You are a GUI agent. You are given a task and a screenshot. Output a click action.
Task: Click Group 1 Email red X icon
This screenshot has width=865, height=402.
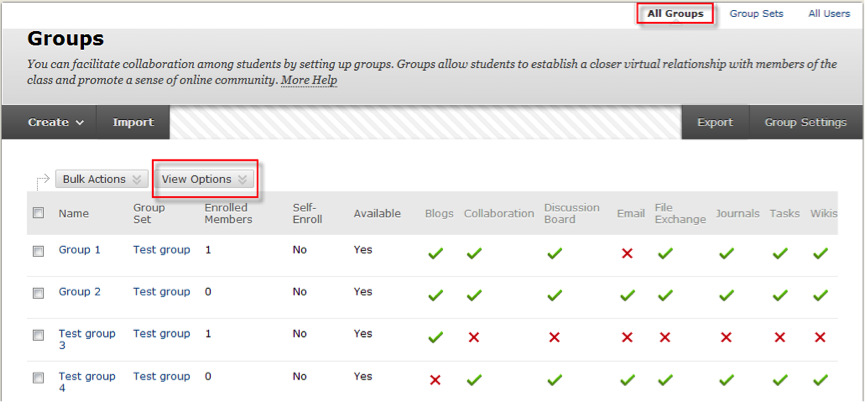[627, 254]
